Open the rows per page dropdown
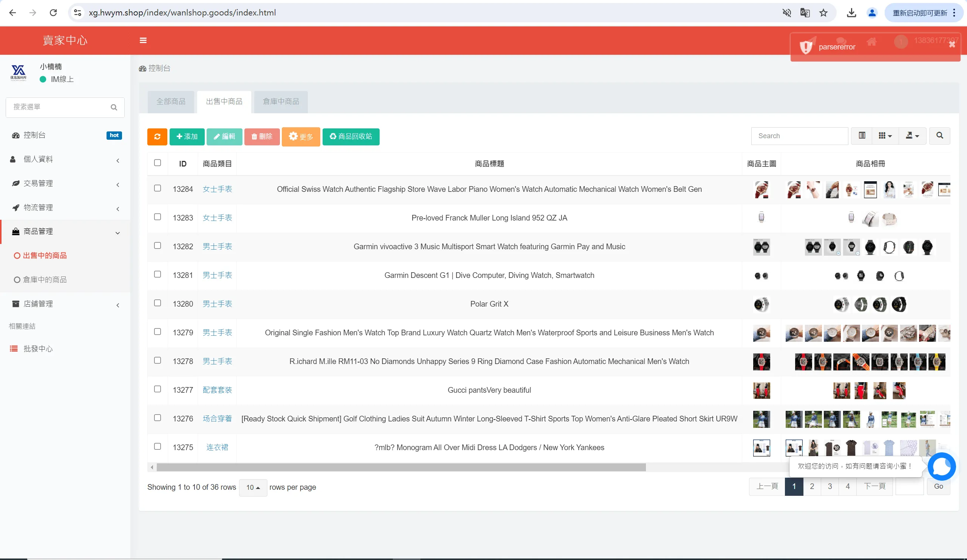Image resolution: width=967 pixels, height=560 pixels. (253, 487)
